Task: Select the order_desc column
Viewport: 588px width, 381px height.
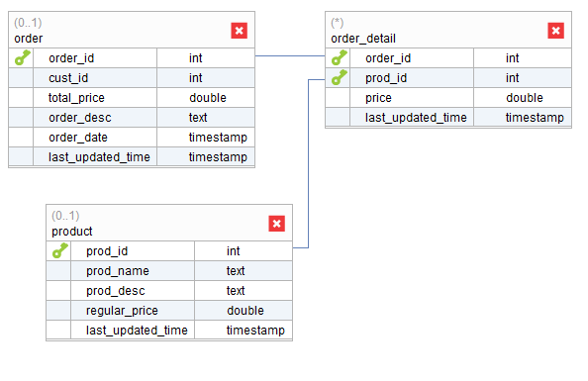Action: 80,118
